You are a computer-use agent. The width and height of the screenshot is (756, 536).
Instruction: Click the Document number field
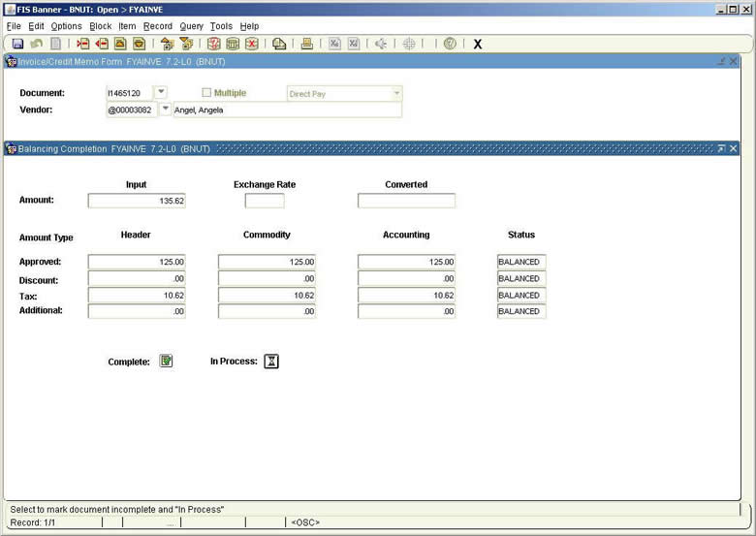[129, 93]
